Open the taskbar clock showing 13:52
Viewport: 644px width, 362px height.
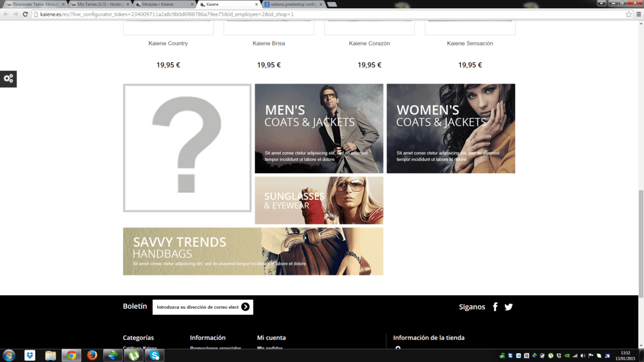click(x=625, y=356)
